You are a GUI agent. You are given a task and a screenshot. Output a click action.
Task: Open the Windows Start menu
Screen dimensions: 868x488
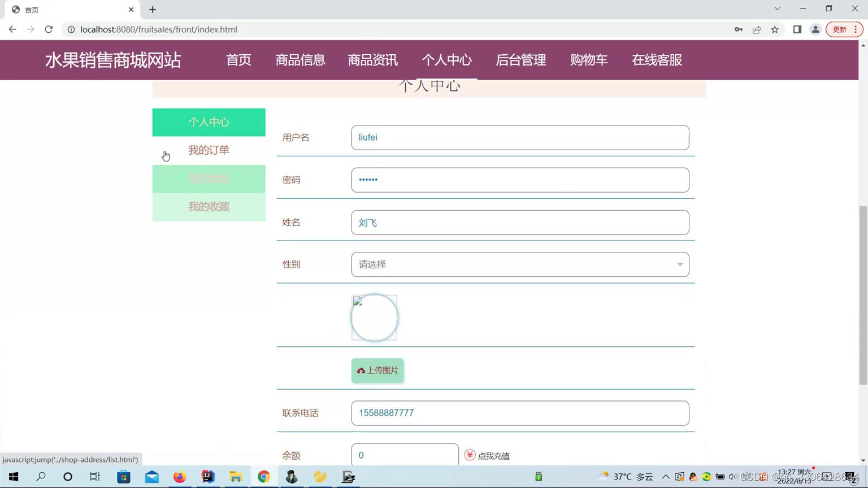[x=14, y=477]
